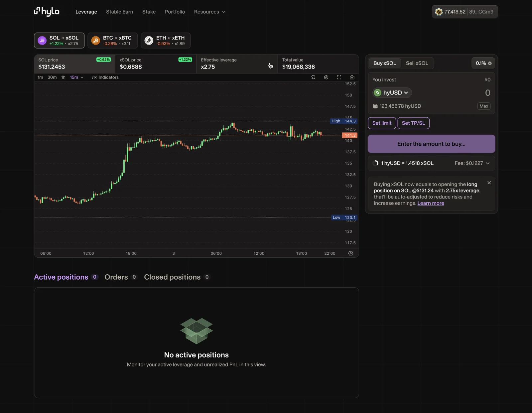Click Enter the amount to buy button
532x413 pixels.
431,144
